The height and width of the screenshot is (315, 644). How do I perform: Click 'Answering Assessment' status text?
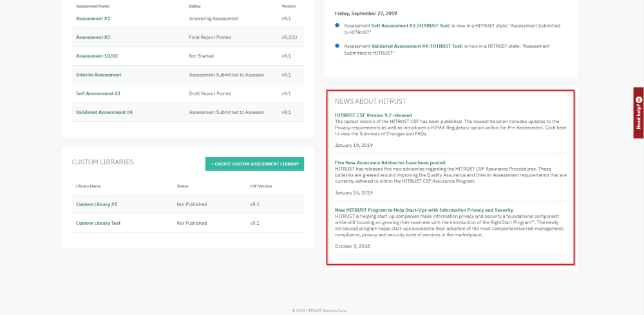[214, 19]
